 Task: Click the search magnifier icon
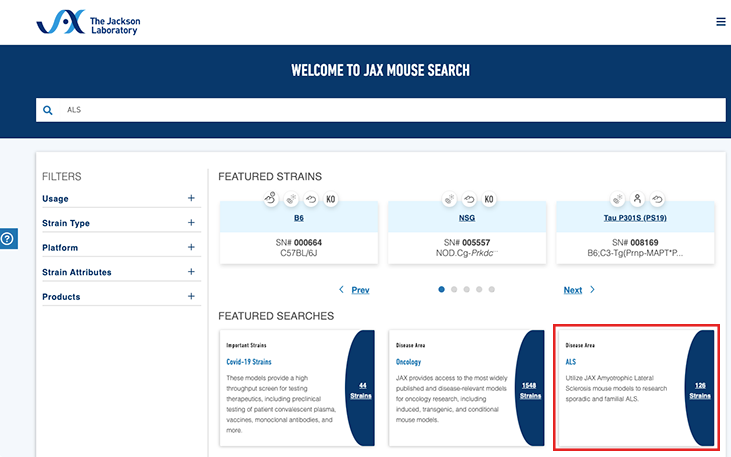[48, 111]
